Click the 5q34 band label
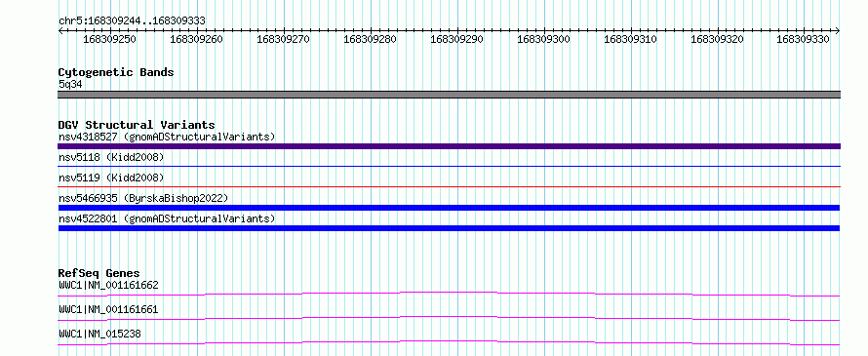This screenshot has width=868, height=356. click(70, 84)
